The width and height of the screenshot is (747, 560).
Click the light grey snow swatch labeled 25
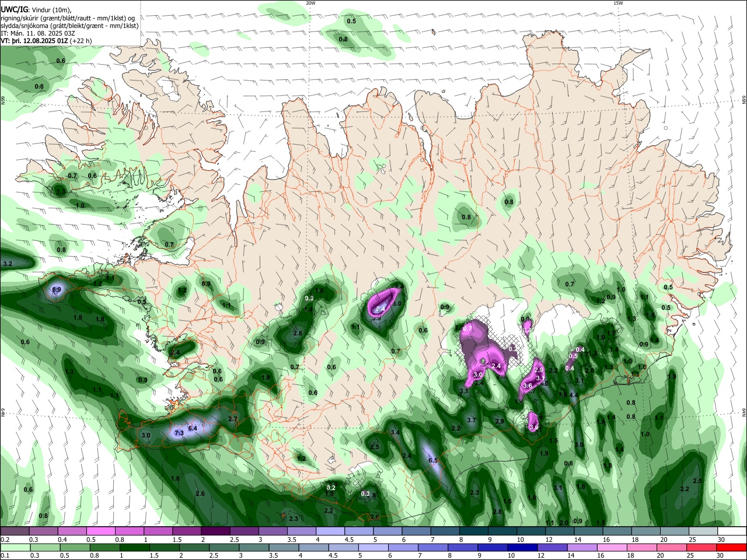pos(704,531)
